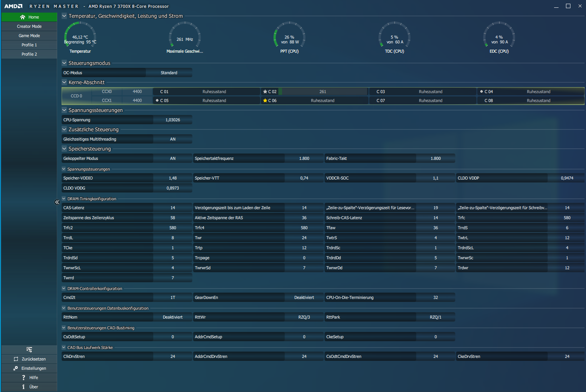Collapse the Kerne-Abschnitt section
Screen dimensions: 586x392
pyautogui.click(x=64, y=82)
